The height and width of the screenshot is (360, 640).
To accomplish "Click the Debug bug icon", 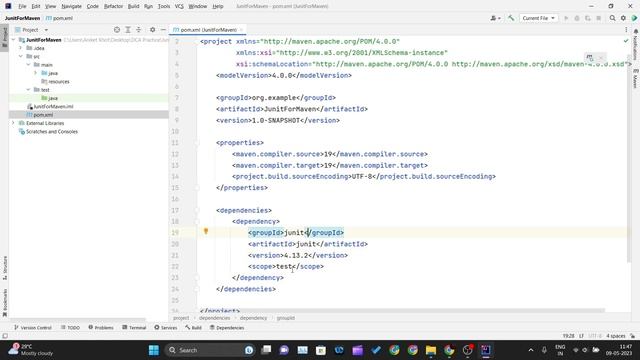I will click(577, 18).
